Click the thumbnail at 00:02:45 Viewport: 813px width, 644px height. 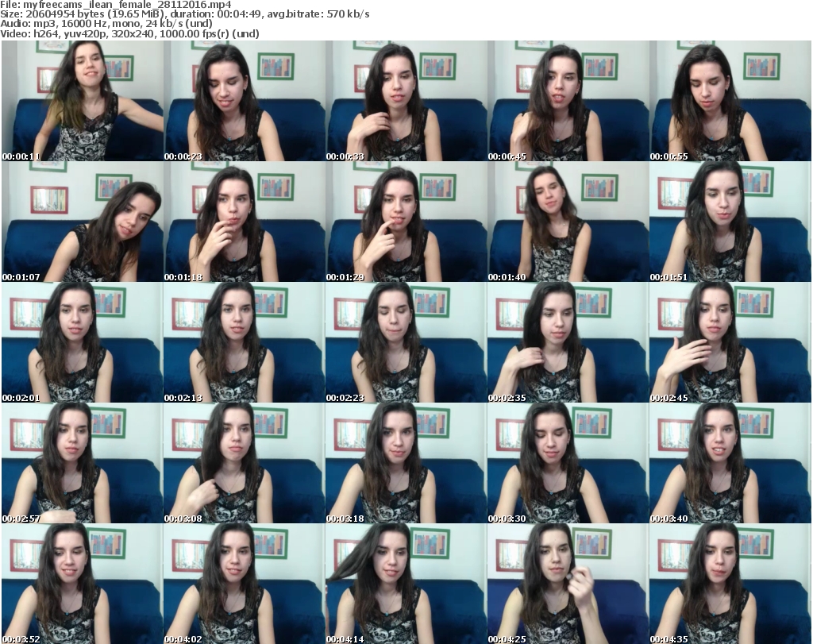pos(730,342)
